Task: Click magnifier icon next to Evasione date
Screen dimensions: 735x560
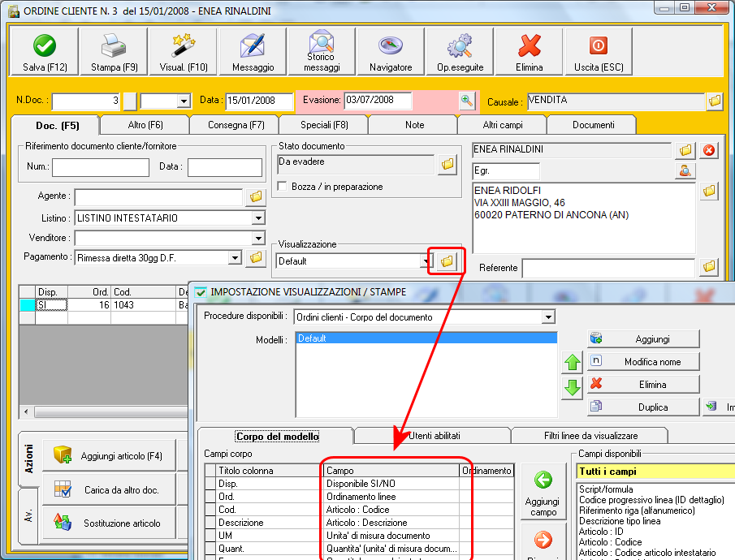Action: click(467, 101)
